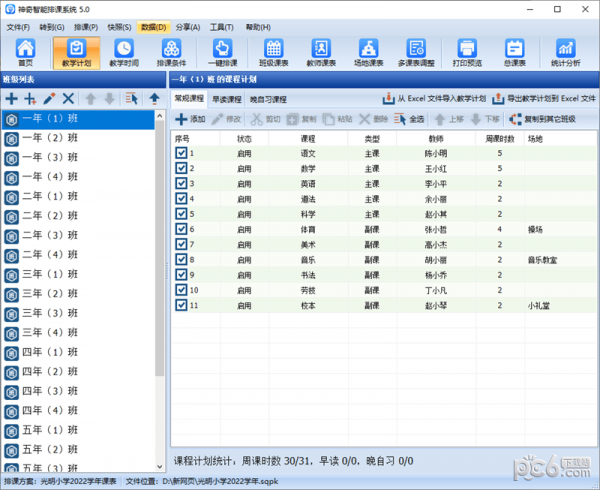Open the 总课表 icon
Image resolution: width=600 pixels, height=490 pixels.
515,53
